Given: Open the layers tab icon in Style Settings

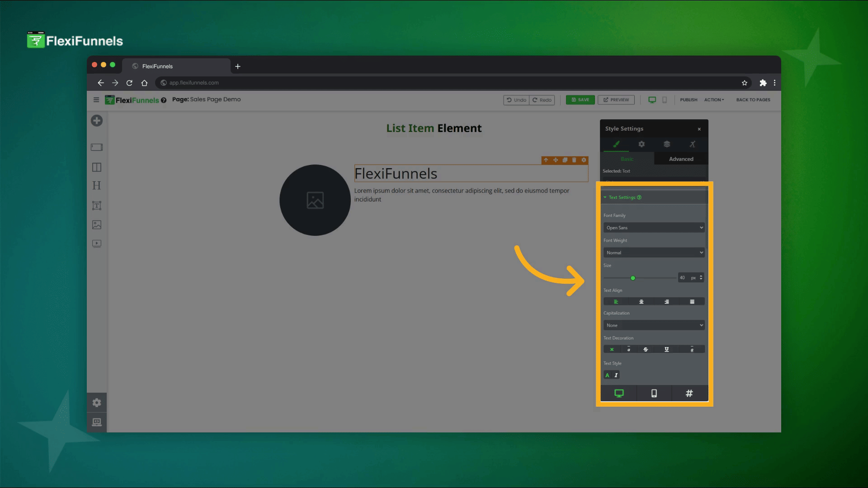Looking at the screenshot, I should 667,144.
